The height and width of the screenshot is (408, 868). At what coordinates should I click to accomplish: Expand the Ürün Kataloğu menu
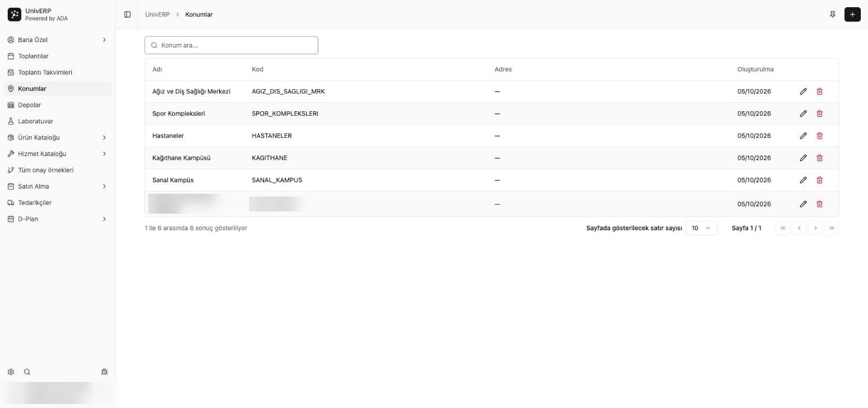(58, 137)
